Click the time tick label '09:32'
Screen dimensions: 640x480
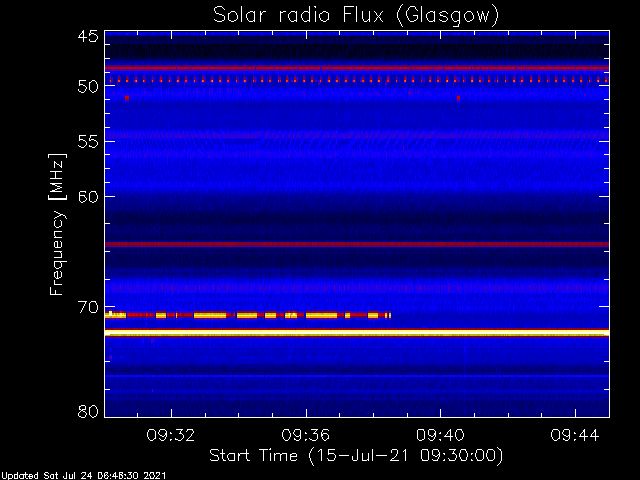tap(171, 435)
